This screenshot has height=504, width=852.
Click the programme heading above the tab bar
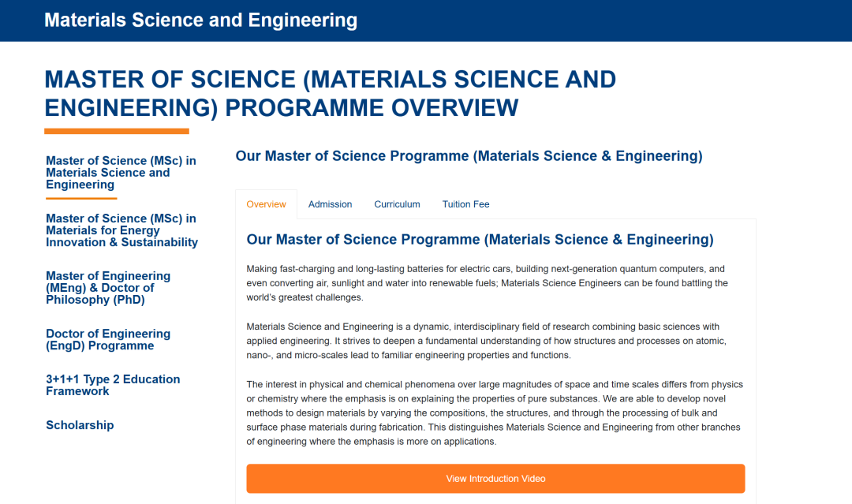469,156
